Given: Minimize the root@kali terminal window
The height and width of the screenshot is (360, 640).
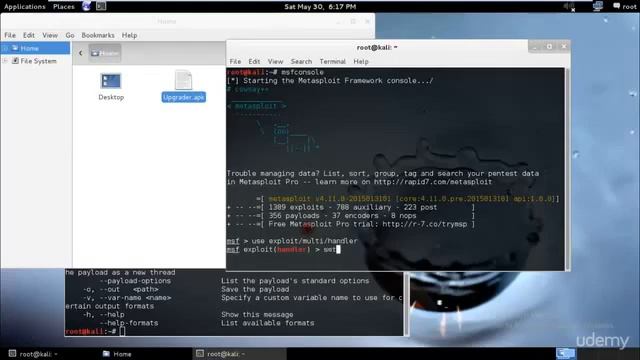Looking at the screenshot, I should (535, 47).
